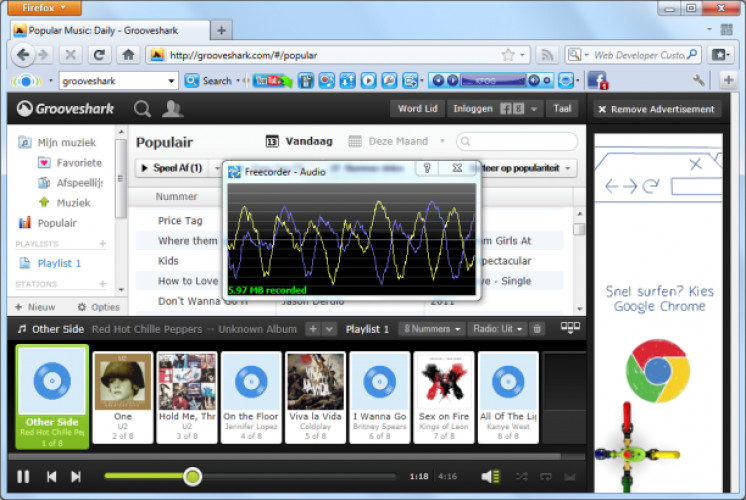Open the Firefox menu button
This screenshot has height=500, width=746.
pos(44,8)
